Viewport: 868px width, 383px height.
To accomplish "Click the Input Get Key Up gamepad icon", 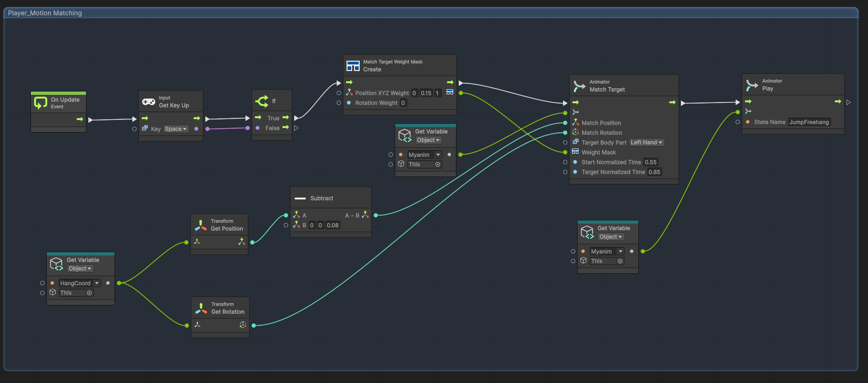I will tap(149, 102).
